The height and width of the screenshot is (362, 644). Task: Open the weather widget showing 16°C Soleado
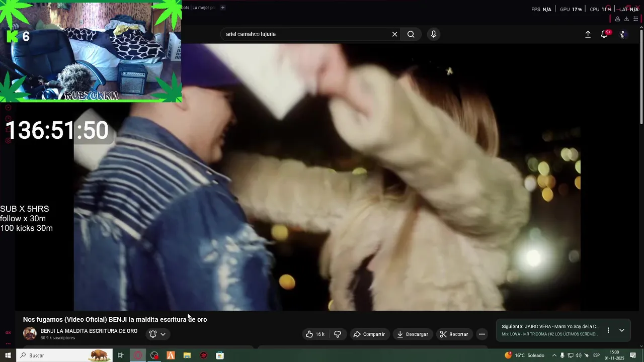tap(524, 355)
